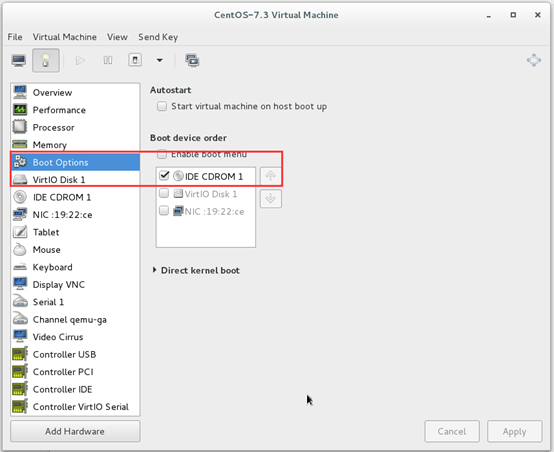Open the Virtual Machine menu
Image resolution: width=554 pixels, height=452 pixels.
(65, 37)
